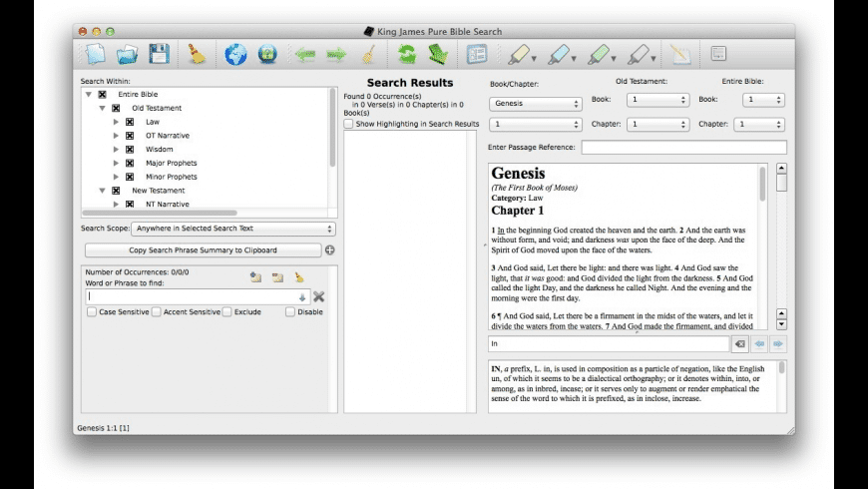Click the New Search document icon
The height and width of the screenshot is (489, 868).
pyautogui.click(x=95, y=54)
